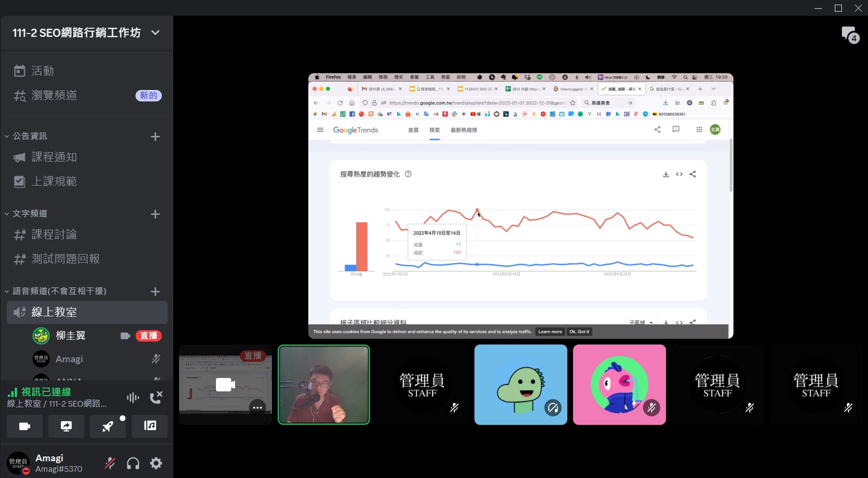
Task: Open more options on stream thumbnail
Action: (258, 408)
